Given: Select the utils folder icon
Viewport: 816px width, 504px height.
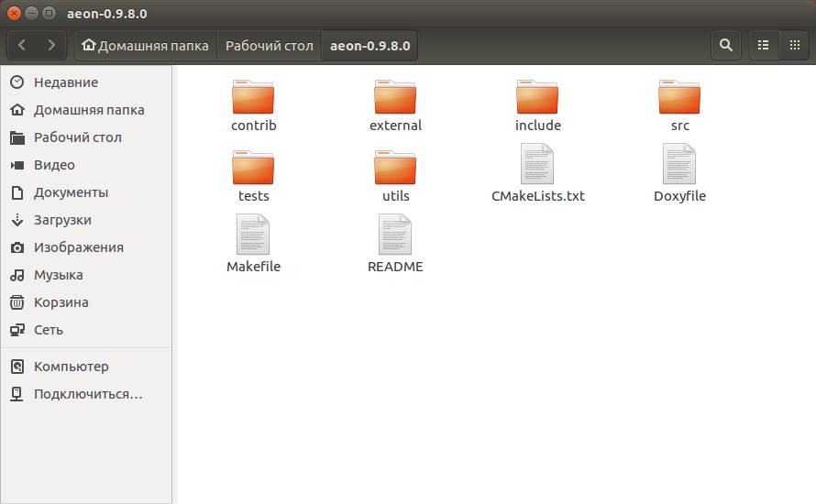Looking at the screenshot, I should pos(395,168).
